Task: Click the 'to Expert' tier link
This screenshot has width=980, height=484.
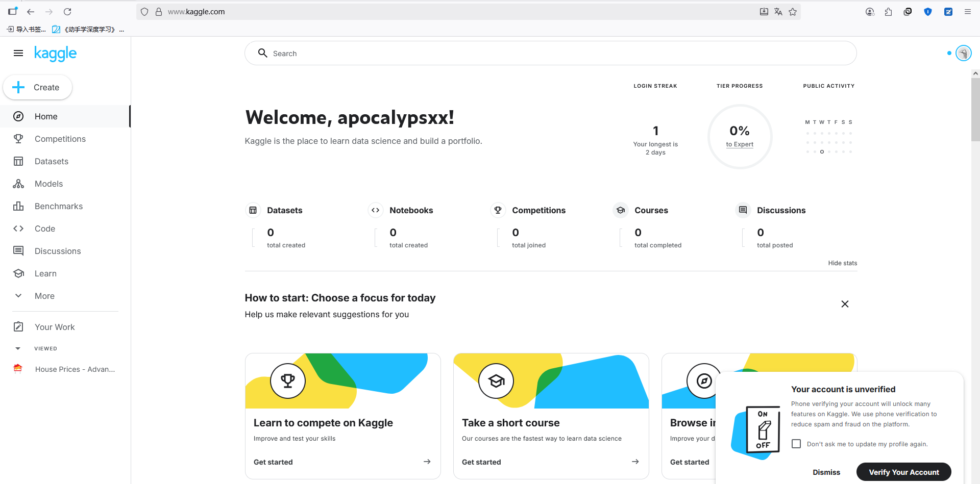Action: click(740, 144)
